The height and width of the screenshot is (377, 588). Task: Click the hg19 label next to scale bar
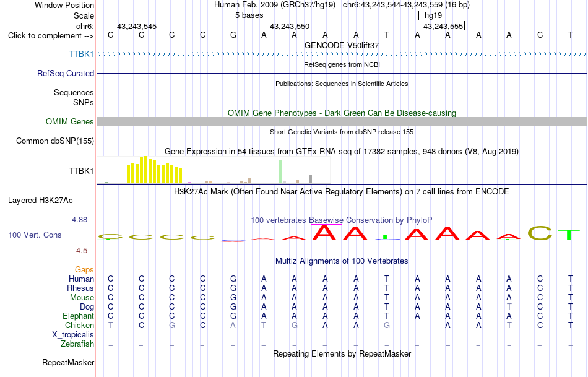433,15
